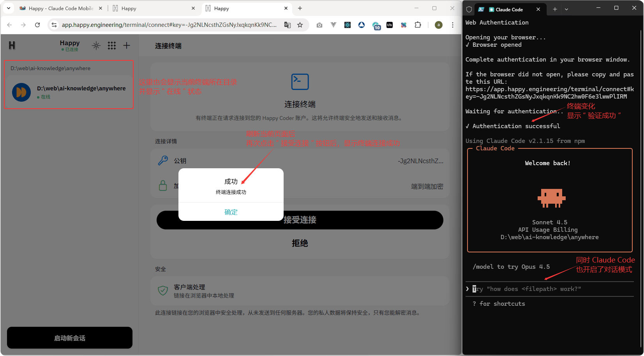Viewport: 644px width, 356px height.
Task: Click the plus icon in Happy header
Action: pos(127,46)
